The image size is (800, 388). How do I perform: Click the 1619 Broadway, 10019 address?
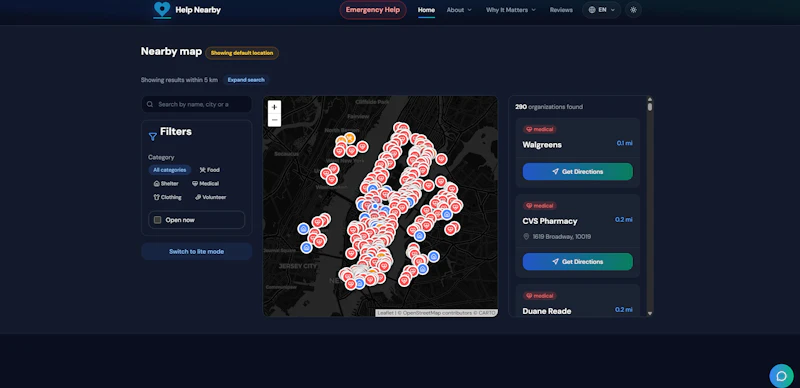click(562, 237)
